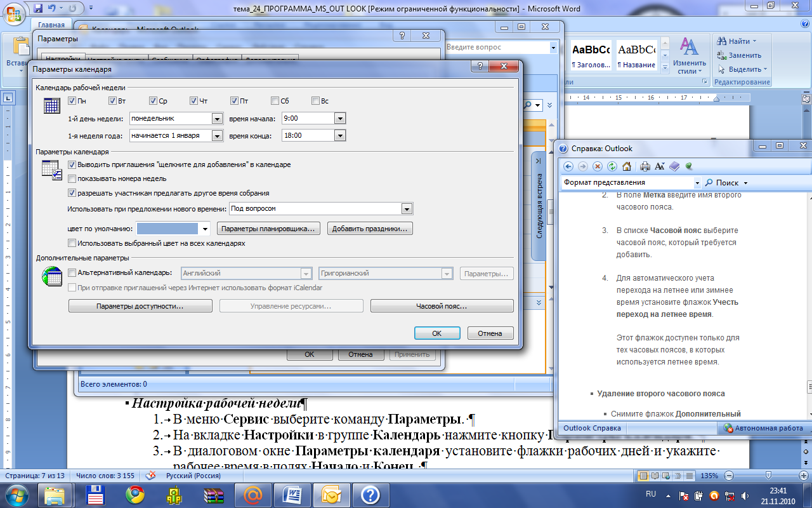
Task: Open the время начала dropdown
Action: [x=339, y=119]
